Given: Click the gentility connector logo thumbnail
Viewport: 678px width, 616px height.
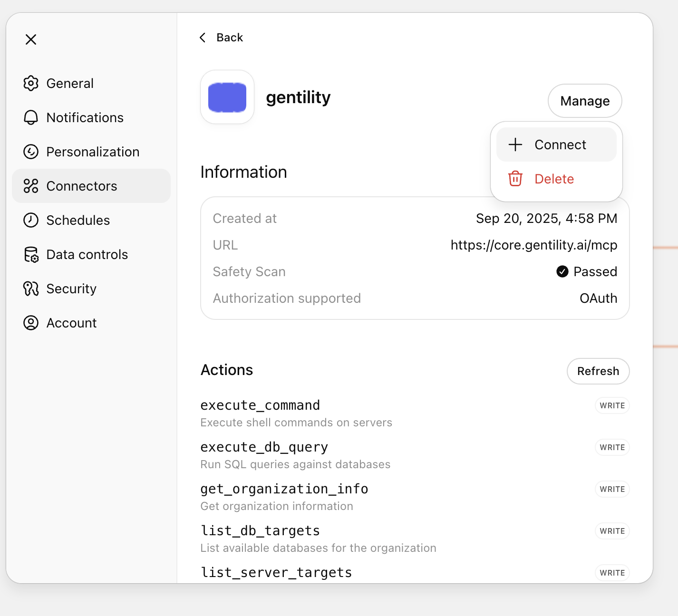Looking at the screenshot, I should (x=227, y=97).
